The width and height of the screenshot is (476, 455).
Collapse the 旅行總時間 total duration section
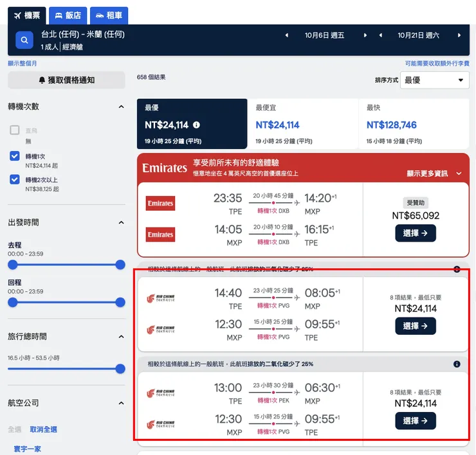coord(121,336)
